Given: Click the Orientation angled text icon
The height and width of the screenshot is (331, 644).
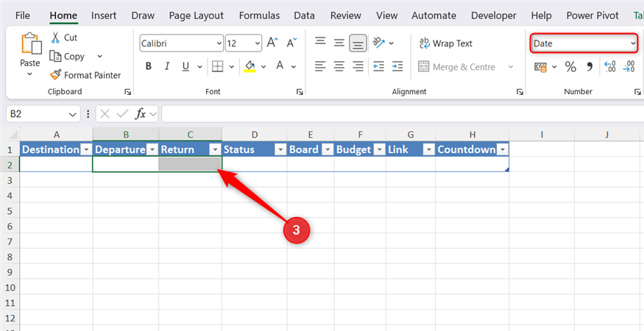Looking at the screenshot, I should click(x=378, y=43).
